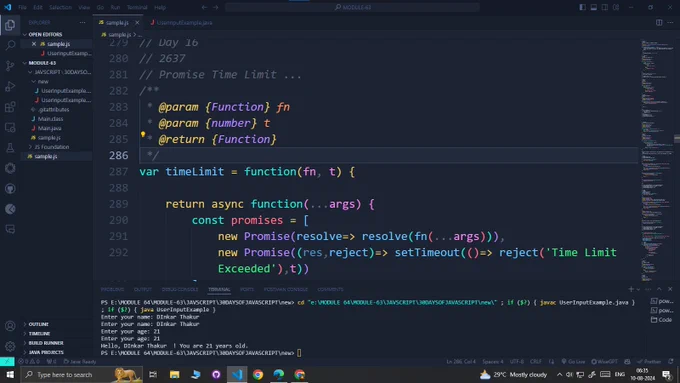Open the Accounts icon in activity bar
This screenshot has height=383, width=680.
pos(10,326)
